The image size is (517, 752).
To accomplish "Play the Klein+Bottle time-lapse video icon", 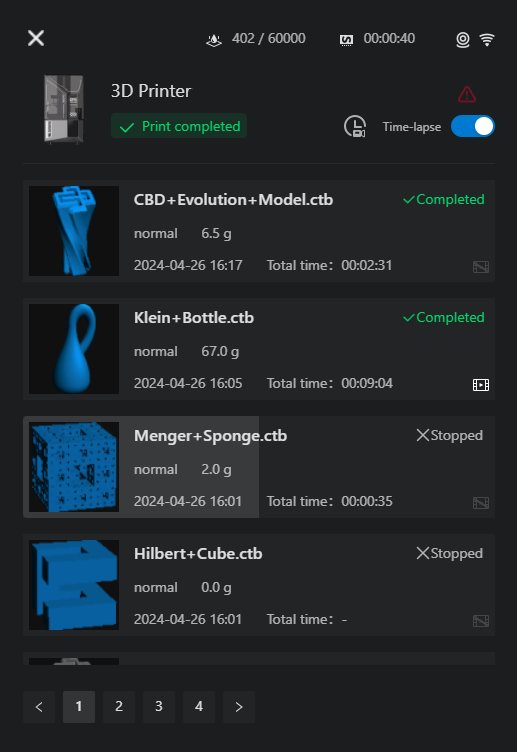I will (x=481, y=385).
